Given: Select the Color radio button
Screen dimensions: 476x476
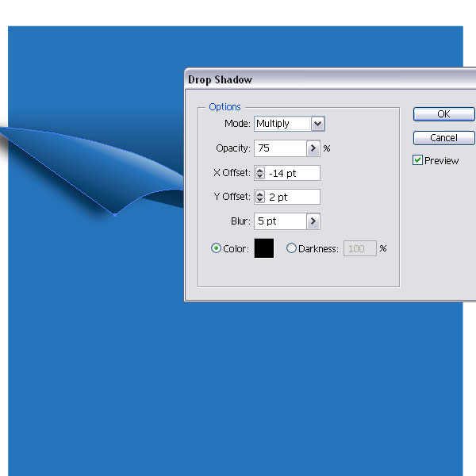Looking at the screenshot, I should tap(216, 248).
